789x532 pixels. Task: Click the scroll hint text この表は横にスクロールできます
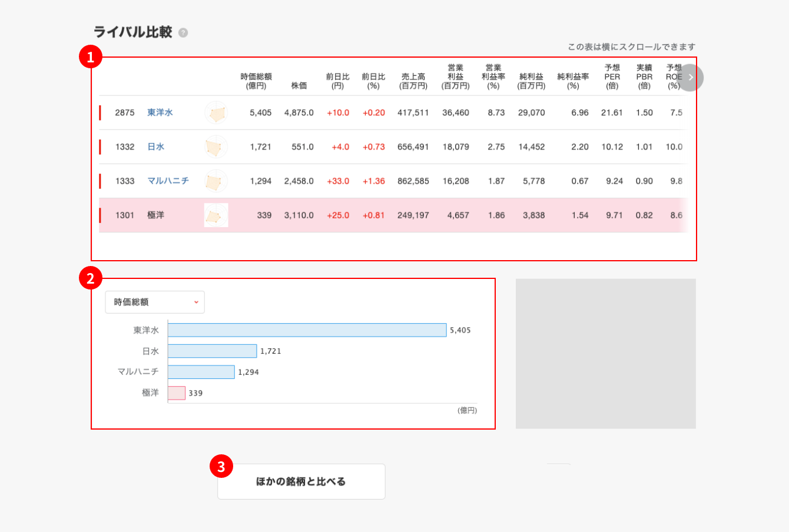(632, 46)
